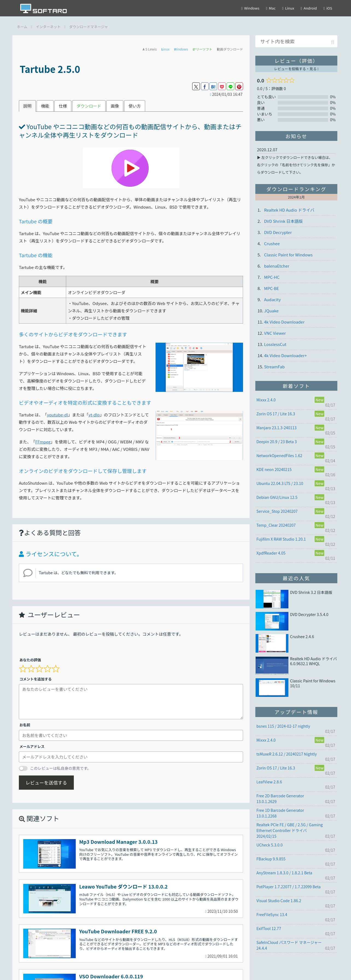Open the Android menu in the top navigation

coord(309,8)
